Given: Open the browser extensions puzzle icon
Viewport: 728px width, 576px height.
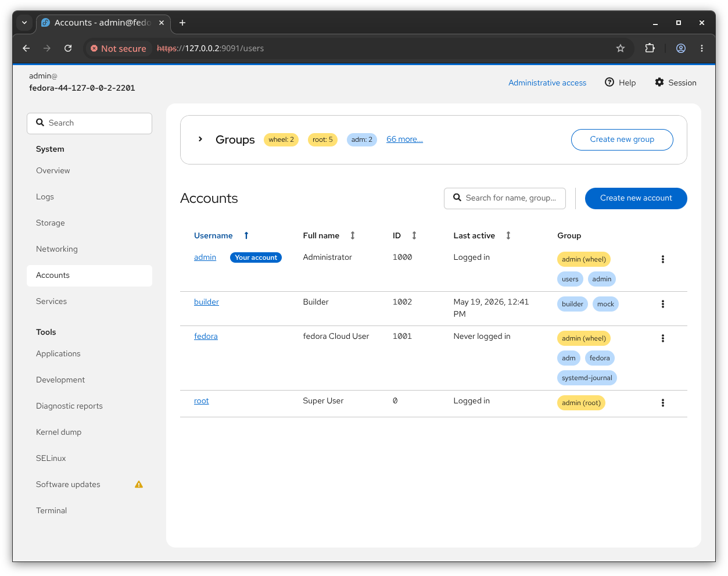Looking at the screenshot, I should (650, 48).
